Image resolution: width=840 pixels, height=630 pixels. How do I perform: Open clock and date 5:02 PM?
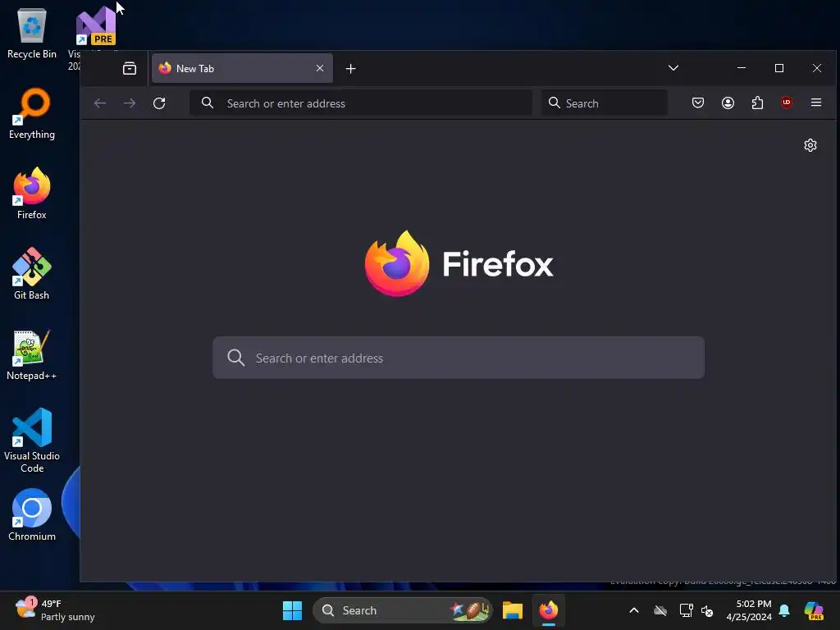point(749,610)
